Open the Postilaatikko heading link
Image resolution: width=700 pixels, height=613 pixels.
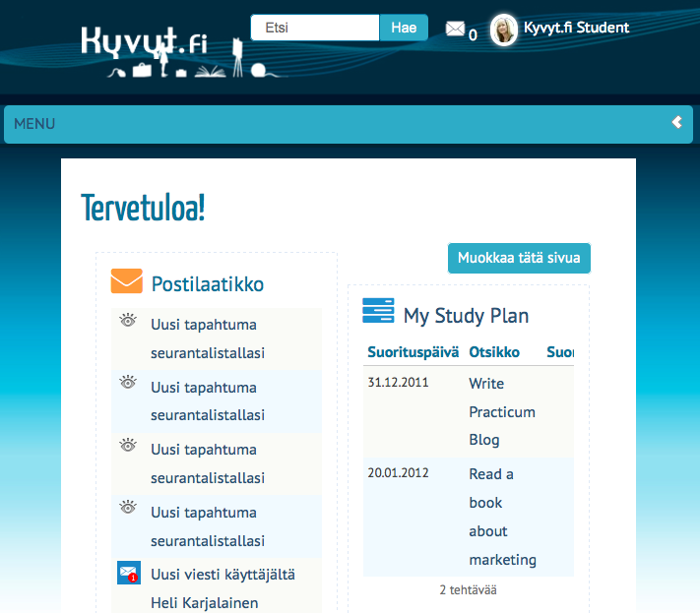tap(208, 284)
